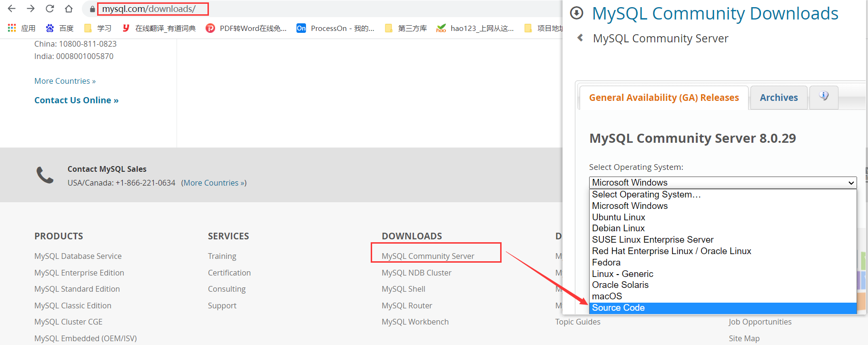Image resolution: width=868 pixels, height=345 pixels.
Task: Open the Consulting services link
Action: pos(227,289)
